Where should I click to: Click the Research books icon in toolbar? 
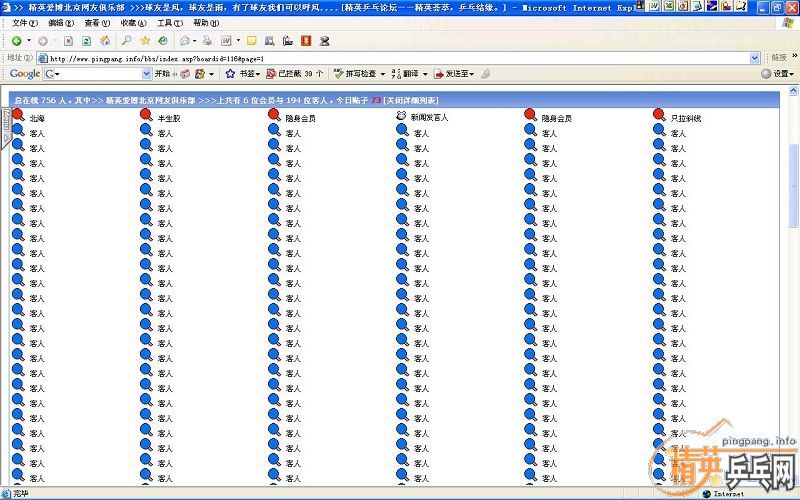pyautogui.click(x=270, y=41)
